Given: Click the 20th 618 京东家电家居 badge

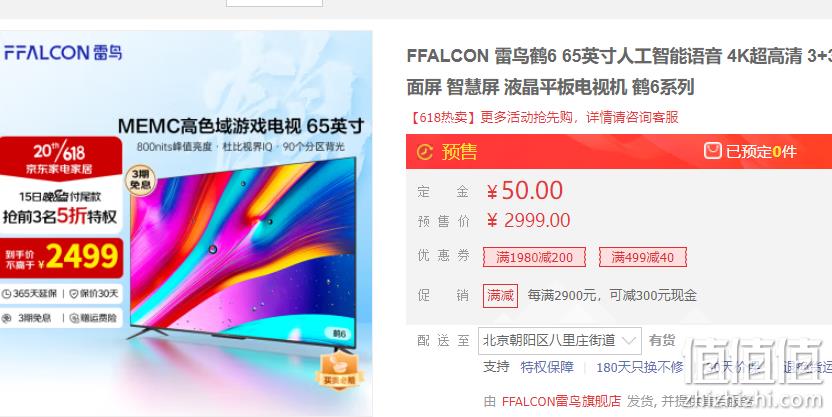Looking at the screenshot, I should pyautogui.click(x=59, y=158).
